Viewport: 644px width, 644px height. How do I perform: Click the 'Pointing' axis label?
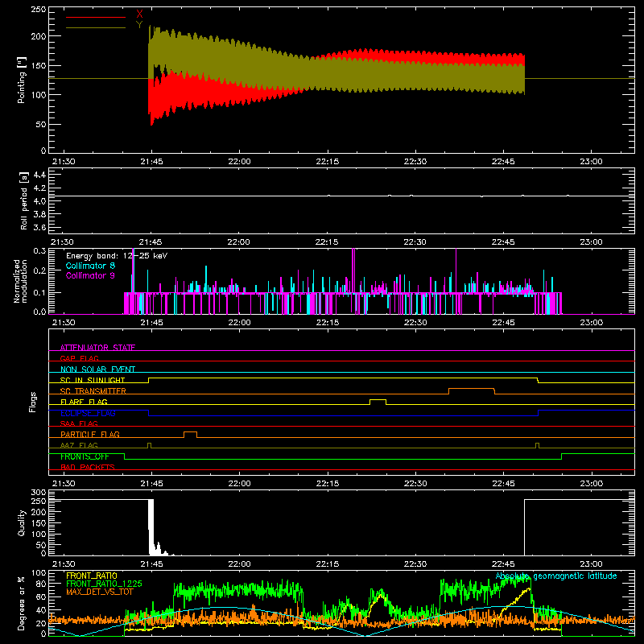22,80
